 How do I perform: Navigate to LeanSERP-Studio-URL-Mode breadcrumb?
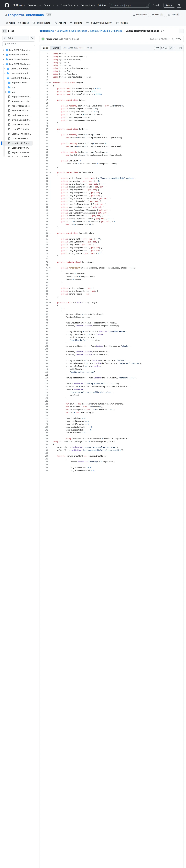click(x=106, y=31)
